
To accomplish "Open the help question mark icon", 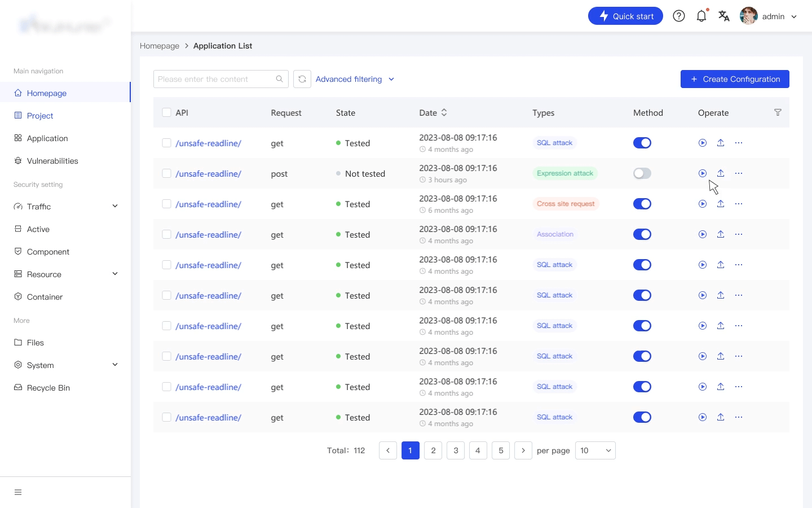I will point(679,16).
